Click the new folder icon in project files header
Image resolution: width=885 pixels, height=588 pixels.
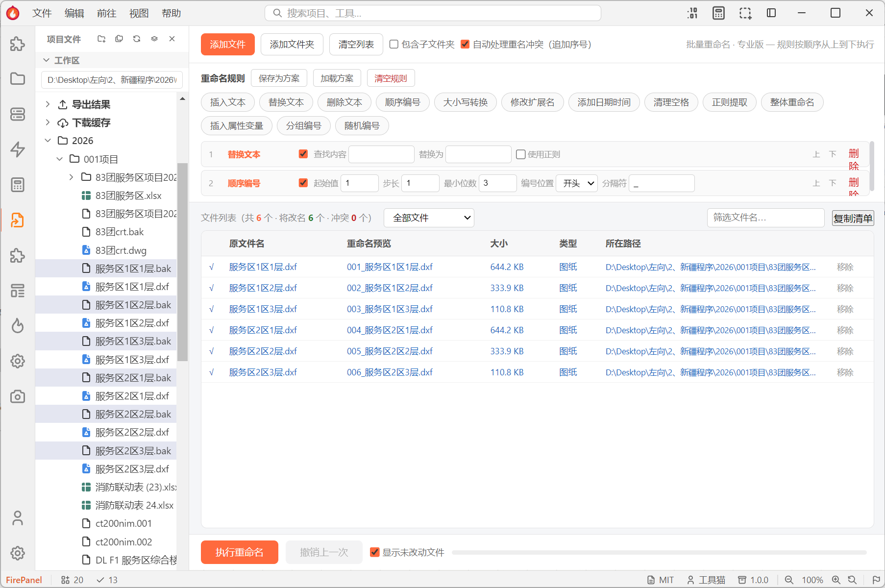tap(101, 39)
